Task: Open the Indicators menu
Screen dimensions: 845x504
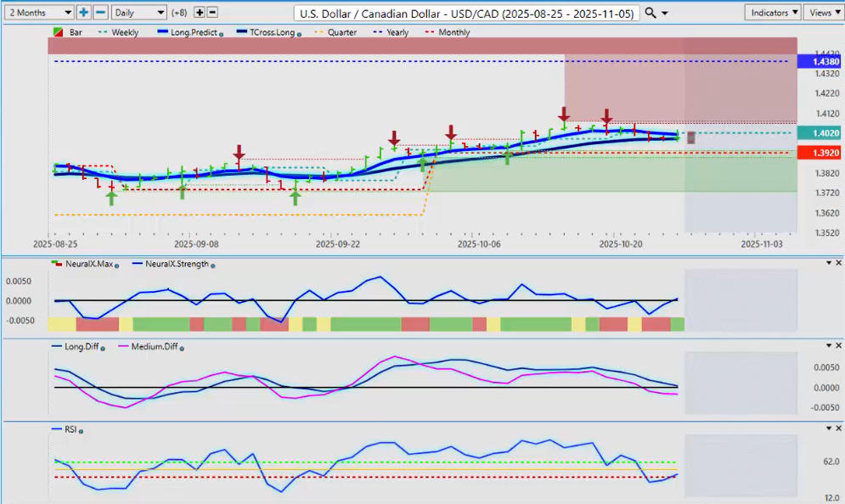Action: click(x=772, y=13)
